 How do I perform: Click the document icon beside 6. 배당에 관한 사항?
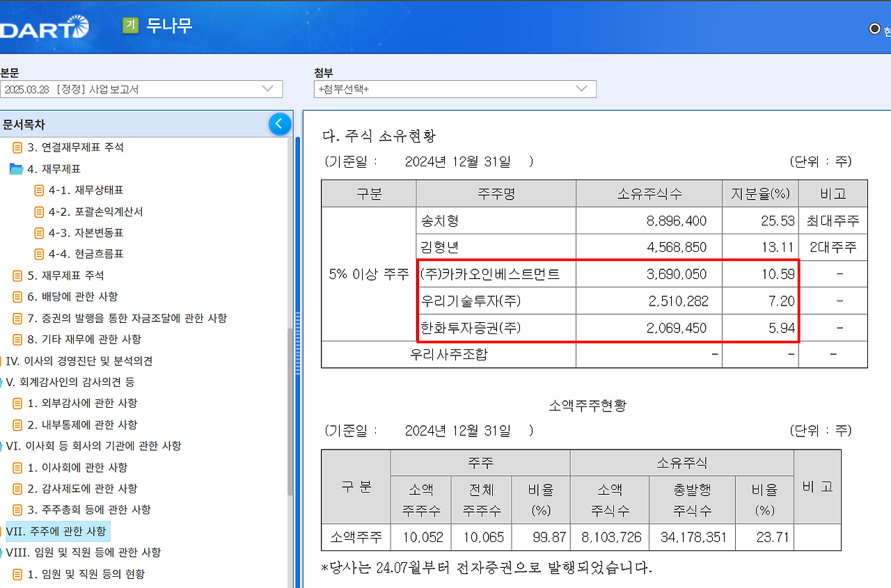18,297
